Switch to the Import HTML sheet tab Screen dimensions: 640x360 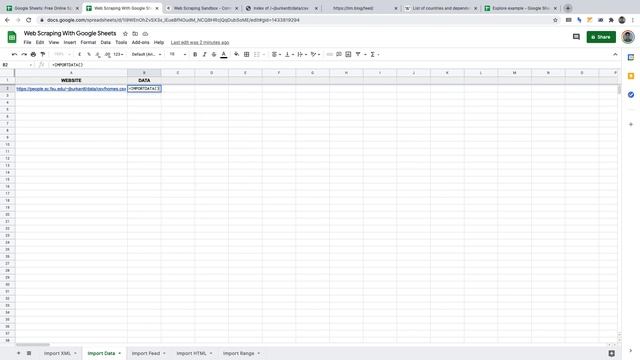194,353
